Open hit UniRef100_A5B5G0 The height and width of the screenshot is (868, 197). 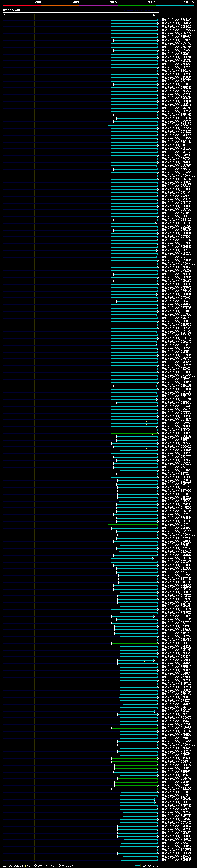point(176,443)
